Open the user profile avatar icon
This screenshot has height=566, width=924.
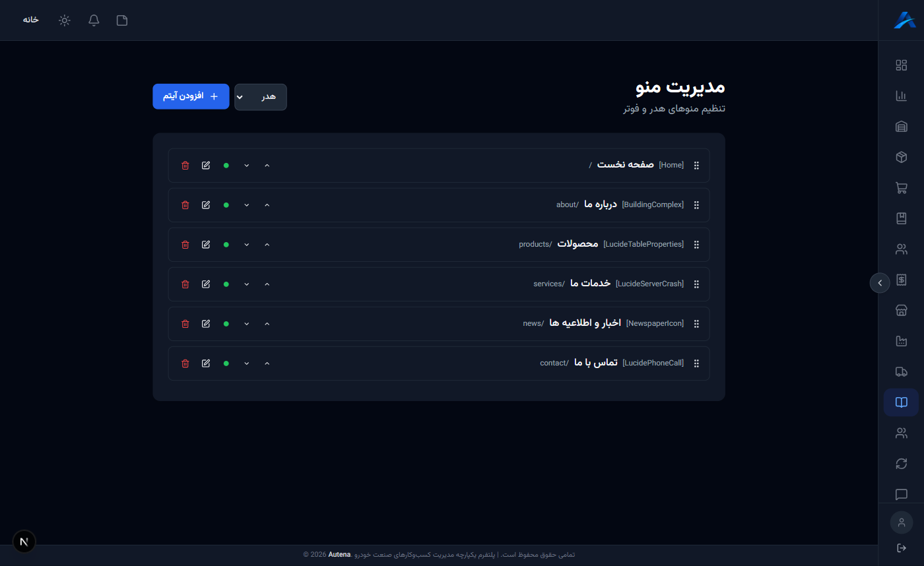tap(901, 522)
